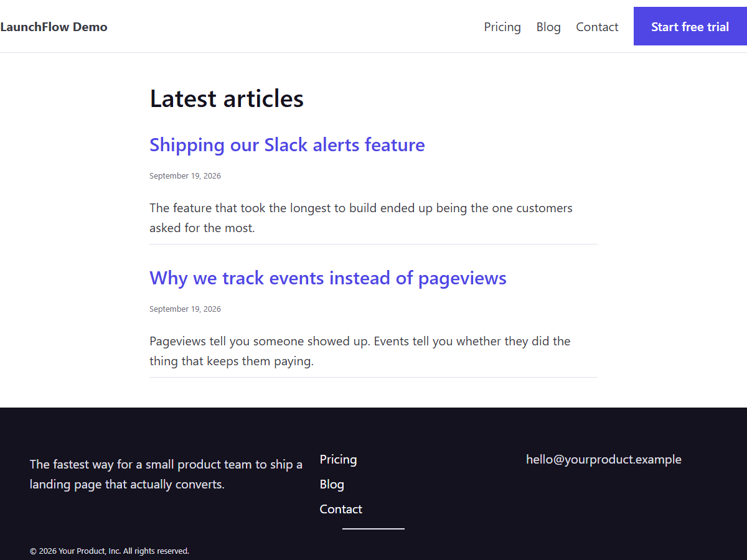Screen dimensions: 747x560
Task: Click the footer Contact link
Action: point(341,509)
